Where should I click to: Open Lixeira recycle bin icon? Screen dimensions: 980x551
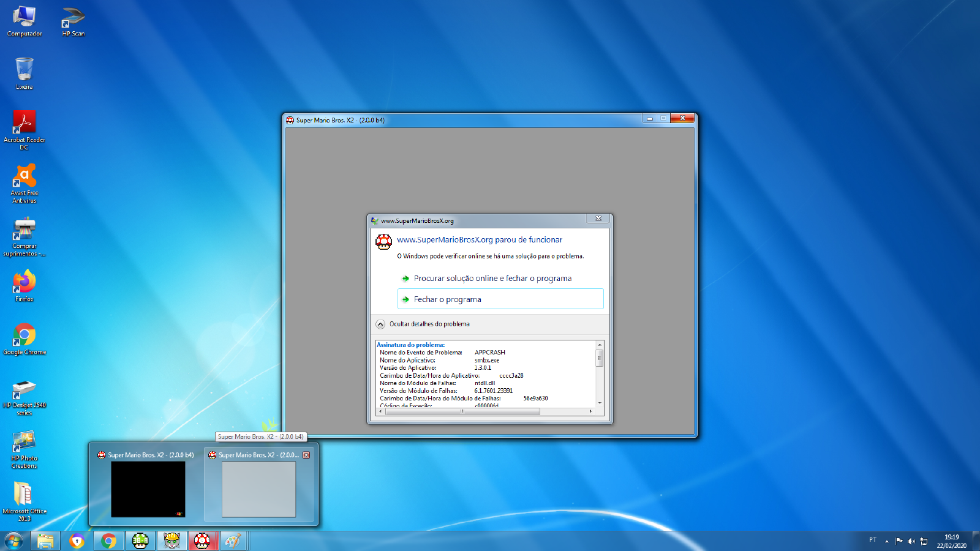point(24,73)
